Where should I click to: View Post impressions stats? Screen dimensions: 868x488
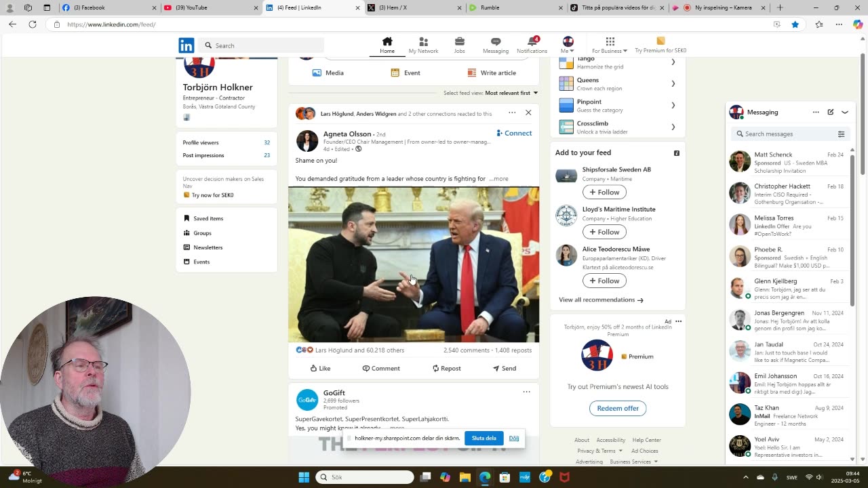point(226,155)
